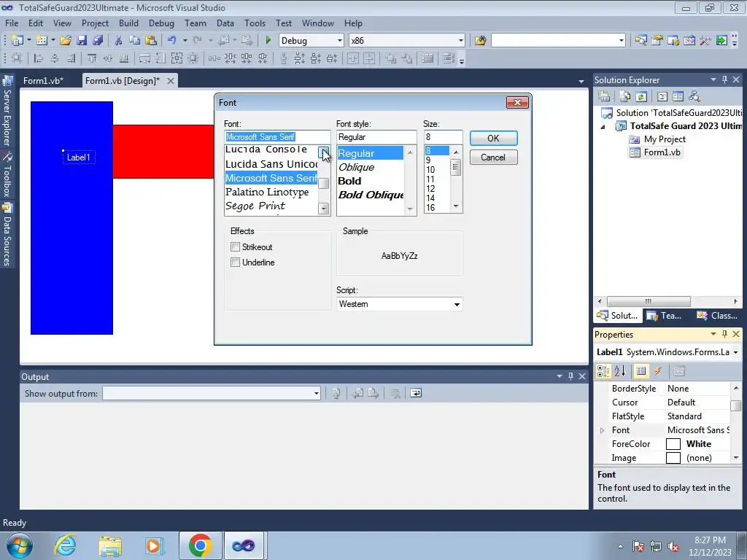The height and width of the screenshot is (560, 747).
Task: Click the Save All icon
Action: pyautogui.click(x=98, y=41)
